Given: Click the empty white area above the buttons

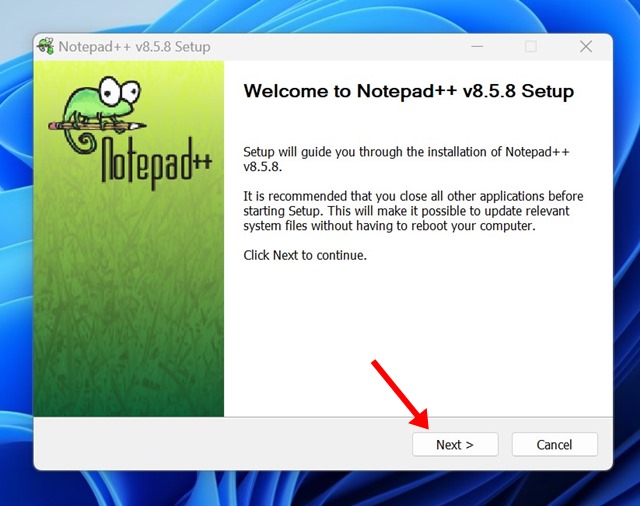Looking at the screenshot, I should (418, 326).
